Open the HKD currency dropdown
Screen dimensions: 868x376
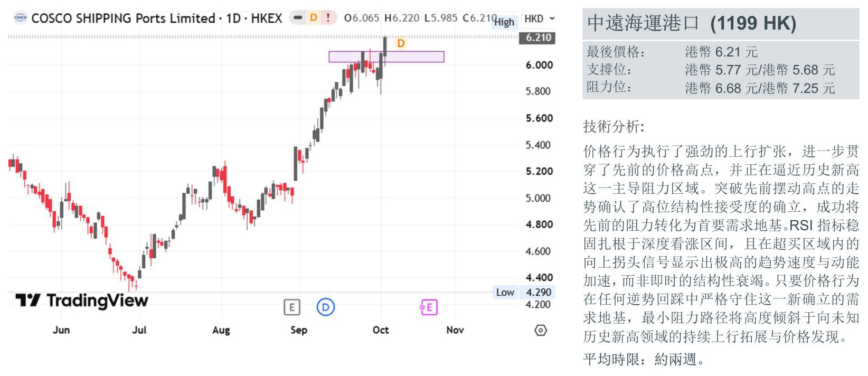coord(539,18)
